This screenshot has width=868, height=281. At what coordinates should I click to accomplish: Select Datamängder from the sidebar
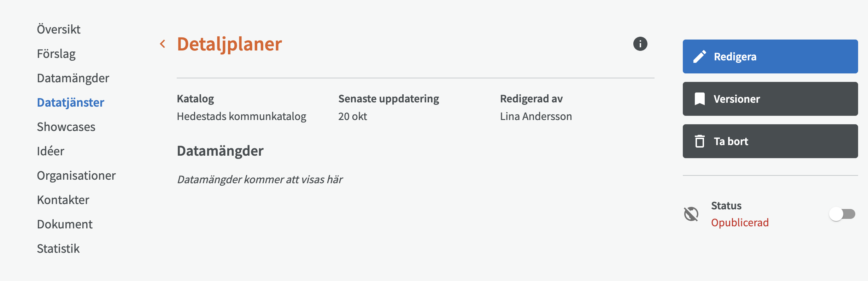[73, 78]
